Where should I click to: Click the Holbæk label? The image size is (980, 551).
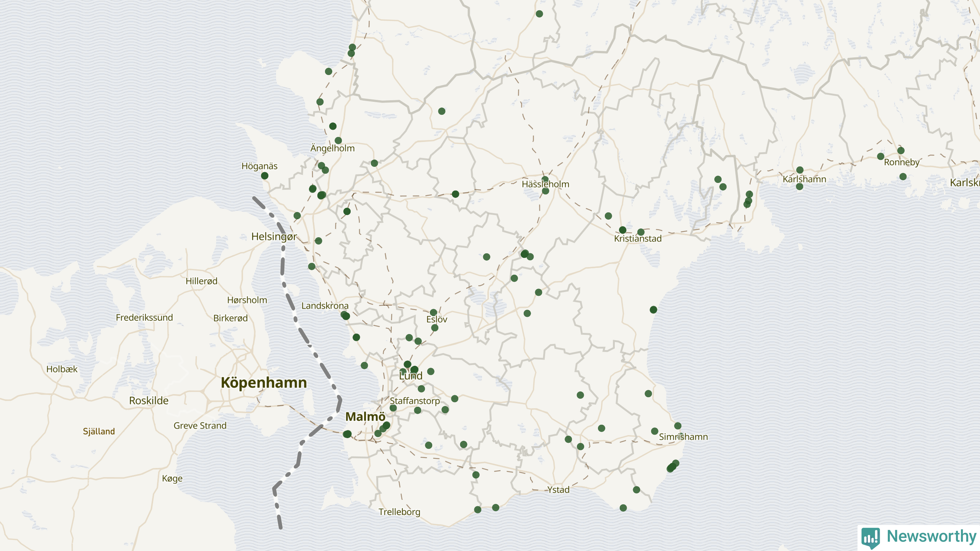(x=62, y=369)
